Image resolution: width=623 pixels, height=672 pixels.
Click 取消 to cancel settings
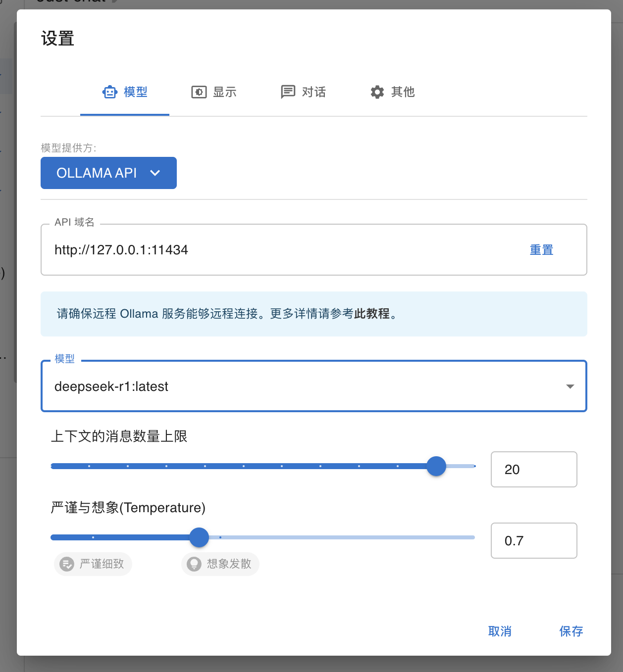click(x=500, y=631)
